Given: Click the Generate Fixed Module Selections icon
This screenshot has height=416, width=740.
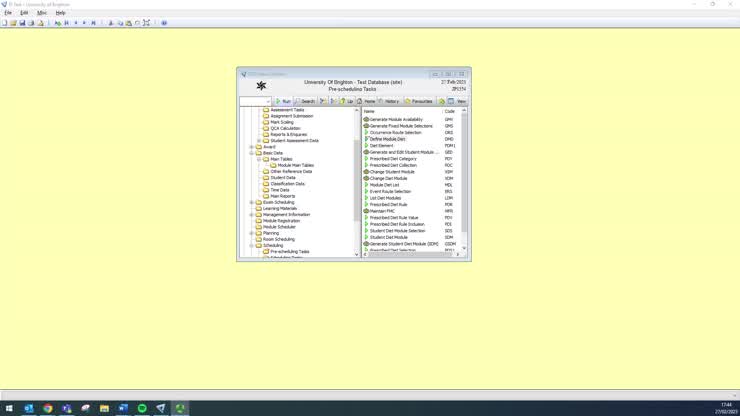Looking at the screenshot, I should [x=366, y=126].
